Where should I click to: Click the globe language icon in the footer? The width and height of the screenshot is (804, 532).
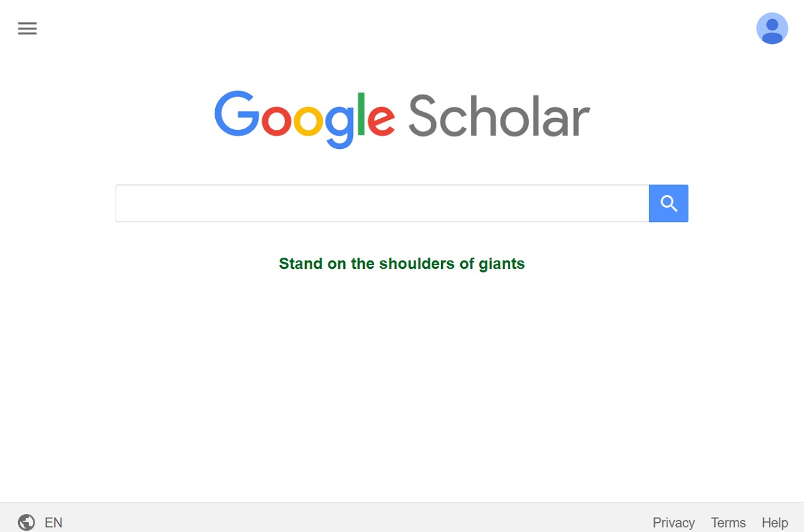coord(26,522)
